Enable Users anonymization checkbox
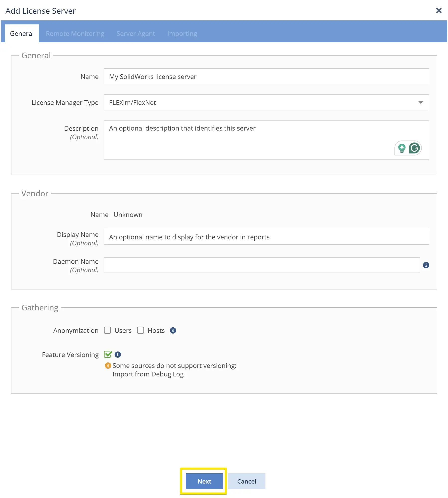Viewport: 448px width, 498px height. pyautogui.click(x=107, y=330)
